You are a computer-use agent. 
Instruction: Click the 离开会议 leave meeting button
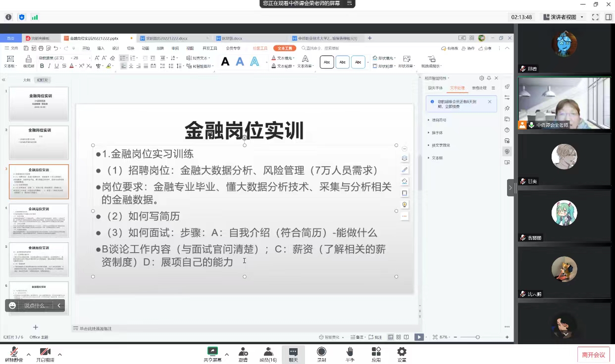coord(593,355)
